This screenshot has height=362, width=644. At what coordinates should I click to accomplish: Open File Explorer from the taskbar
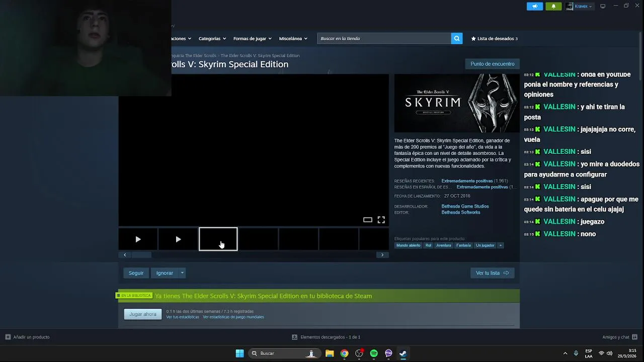pos(330,353)
